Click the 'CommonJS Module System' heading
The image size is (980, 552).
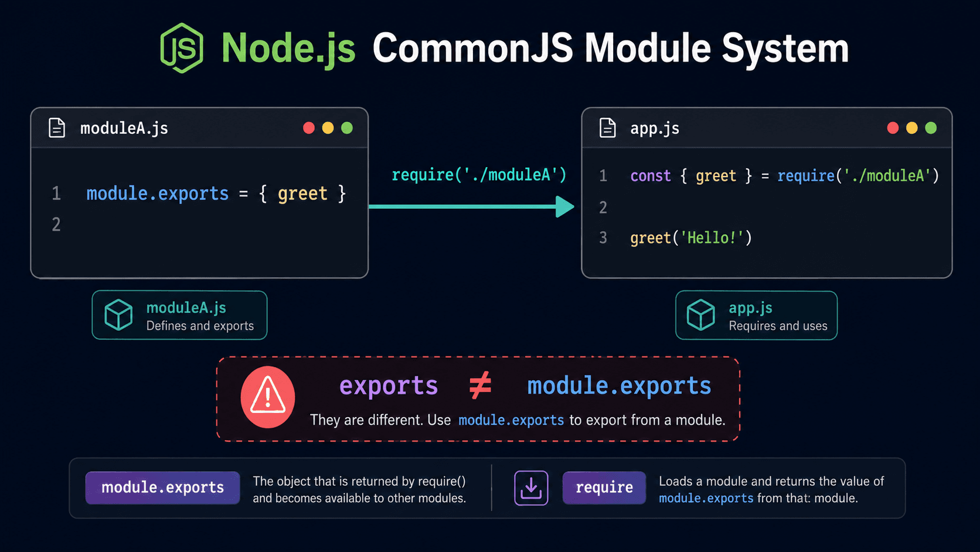[611, 48]
